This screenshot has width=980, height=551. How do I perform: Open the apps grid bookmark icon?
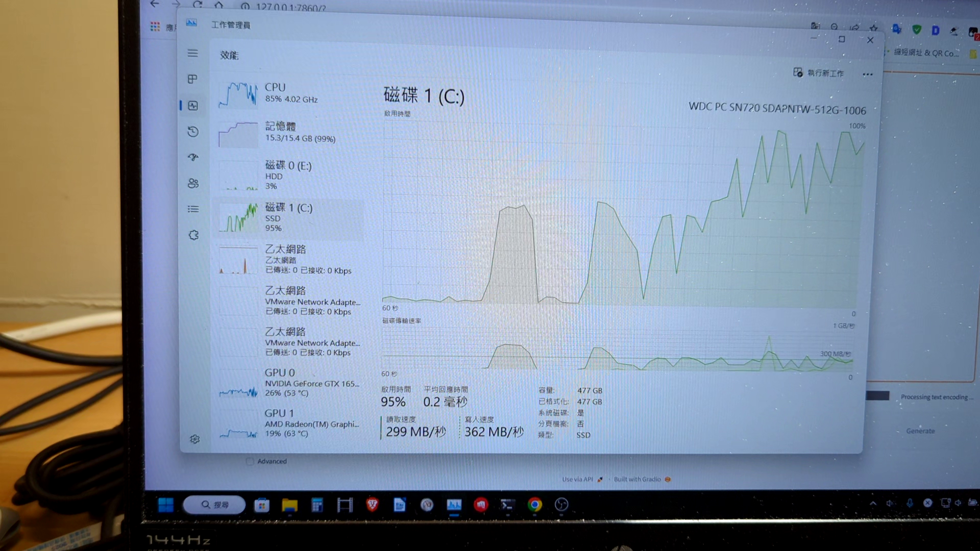click(x=155, y=27)
